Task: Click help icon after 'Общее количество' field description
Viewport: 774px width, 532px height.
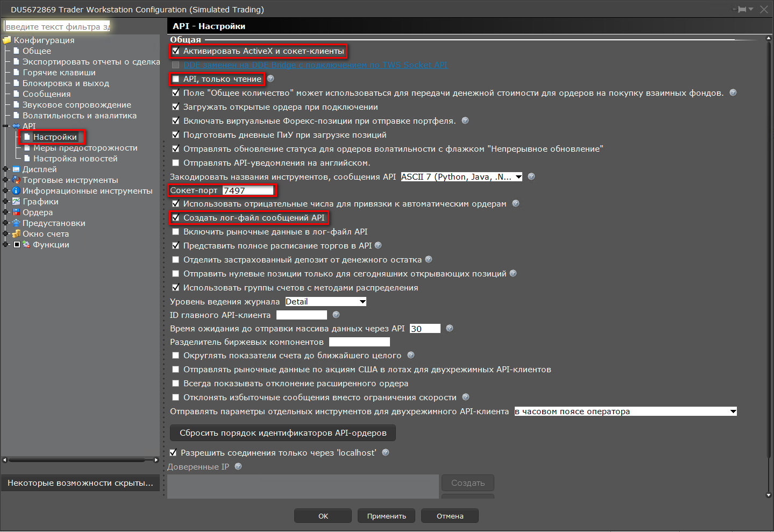Action: click(733, 93)
